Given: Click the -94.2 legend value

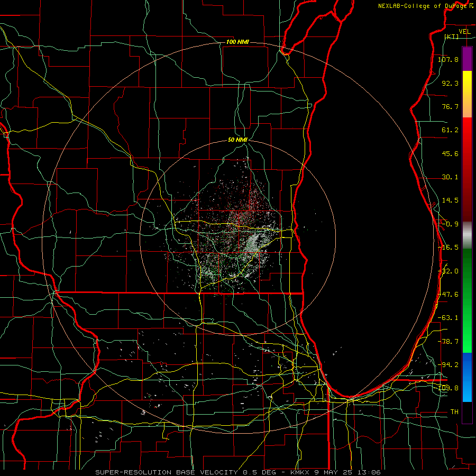Looking at the screenshot, I should 448,364.
